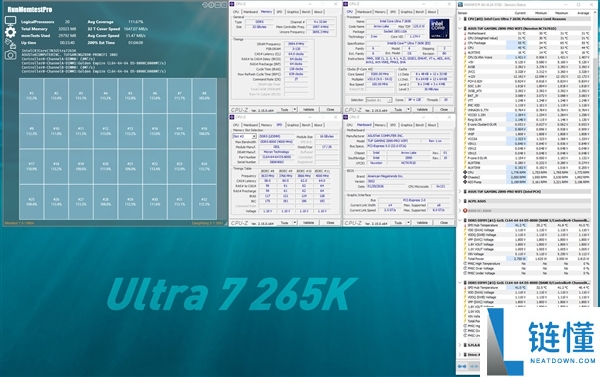Expand ASUS TUF GAMING Intel PCH sensor group
Viewport: 600px width, 377px height.
(460, 191)
